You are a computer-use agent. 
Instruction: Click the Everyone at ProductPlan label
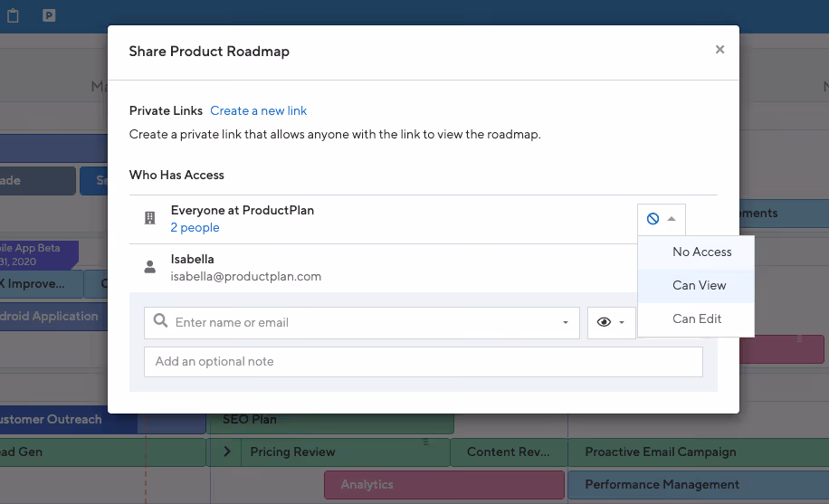point(243,211)
